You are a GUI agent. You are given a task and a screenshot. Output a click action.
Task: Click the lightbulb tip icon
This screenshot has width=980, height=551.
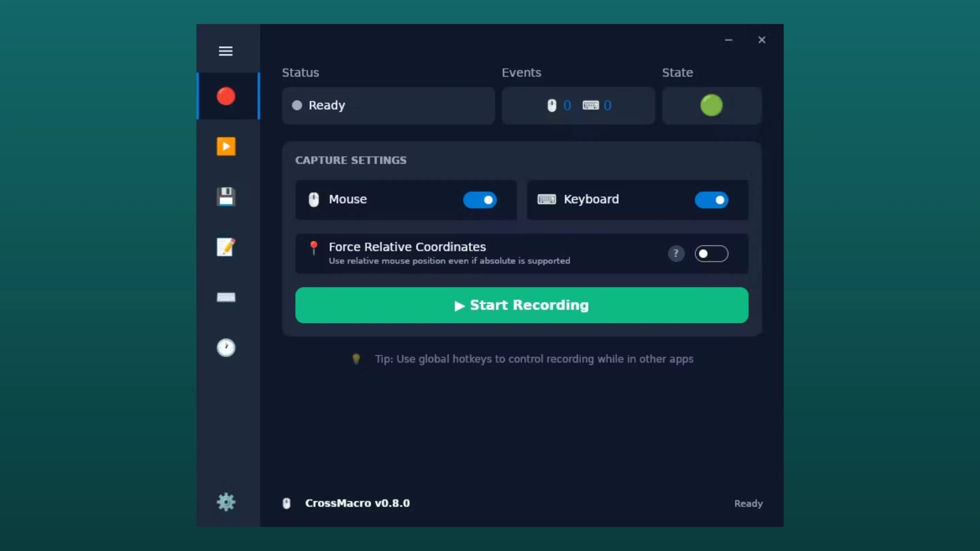[x=356, y=359]
